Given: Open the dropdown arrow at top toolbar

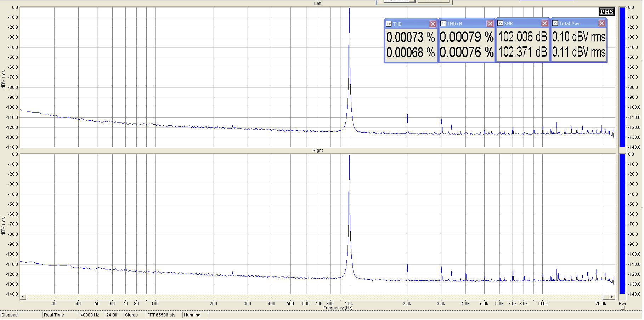Looking at the screenshot, I should point(412,1).
